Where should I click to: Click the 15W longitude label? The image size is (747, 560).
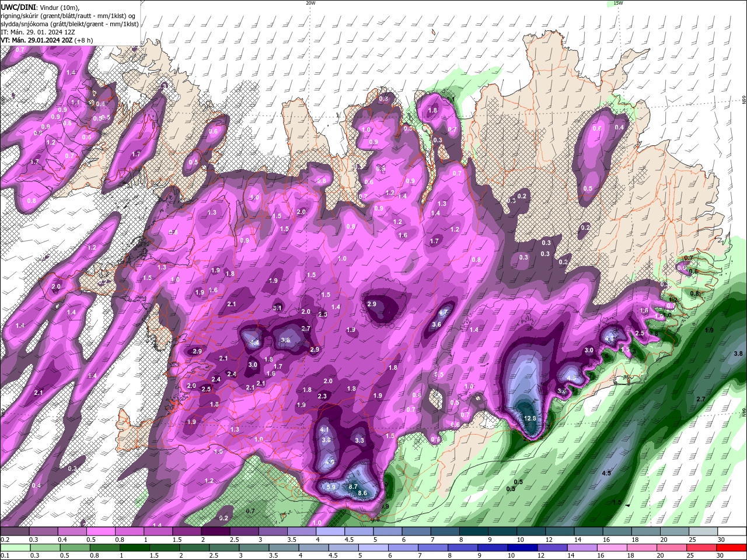pos(618,3)
